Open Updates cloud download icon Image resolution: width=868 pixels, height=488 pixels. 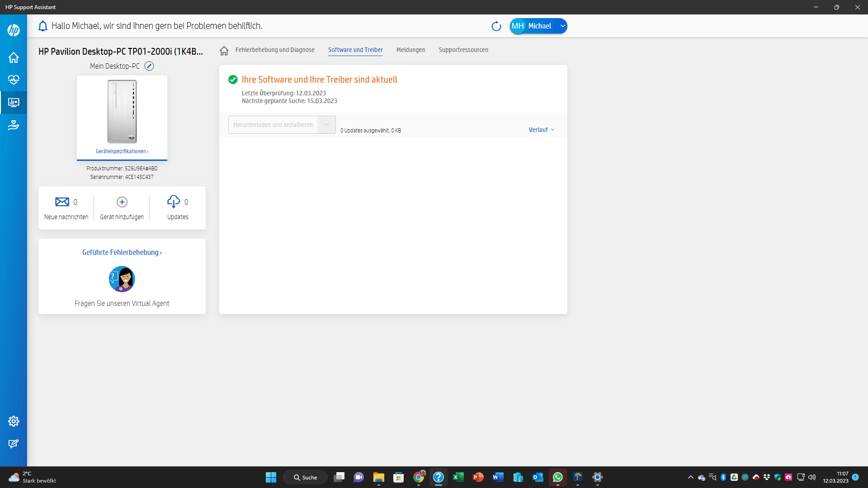[x=174, y=202]
